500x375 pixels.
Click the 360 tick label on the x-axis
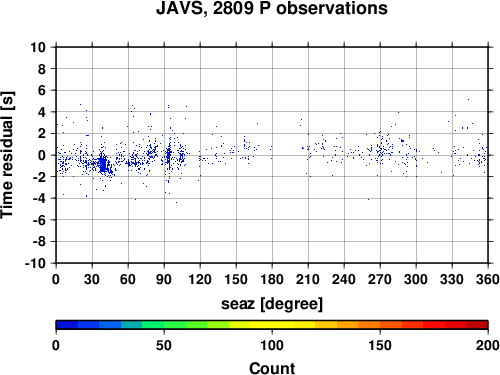click(488, 279)
